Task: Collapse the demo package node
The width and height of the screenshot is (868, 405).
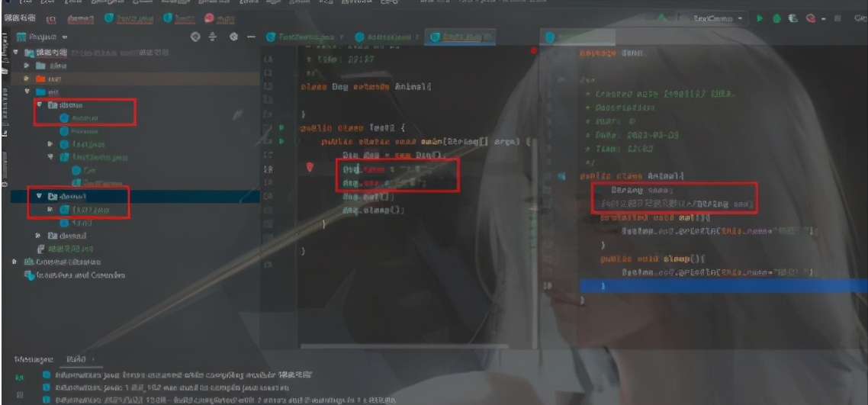Action: tap(40, 104)
